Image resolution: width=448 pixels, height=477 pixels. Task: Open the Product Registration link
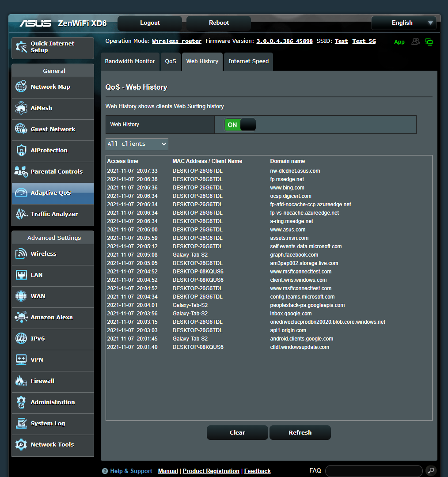pos(211,471)
